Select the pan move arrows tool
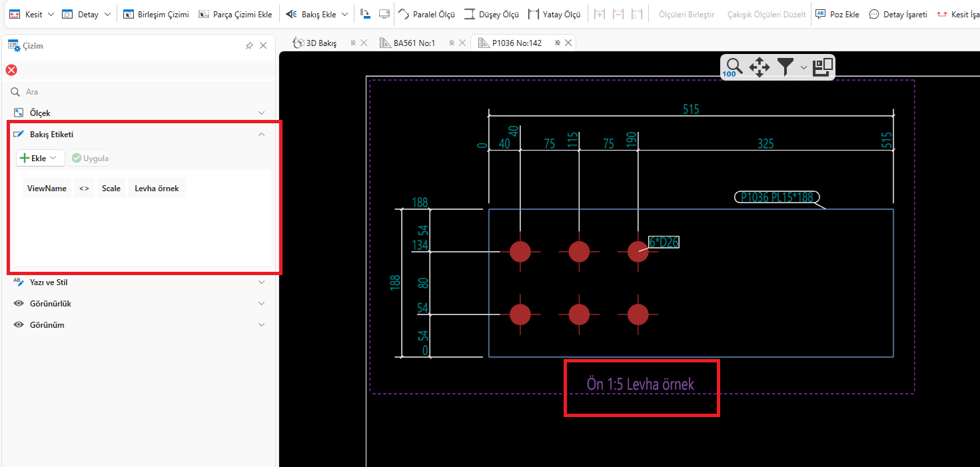 [x=759, y=67]
